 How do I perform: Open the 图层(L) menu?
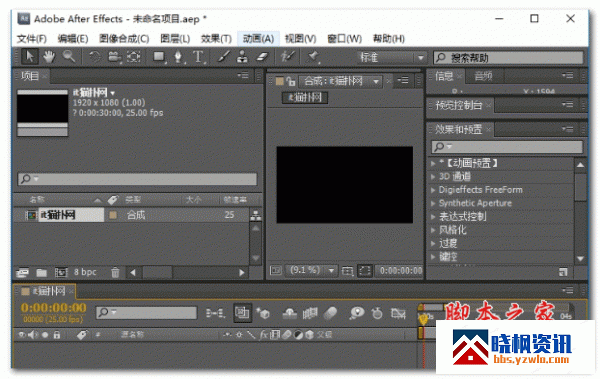coord(175,39)
